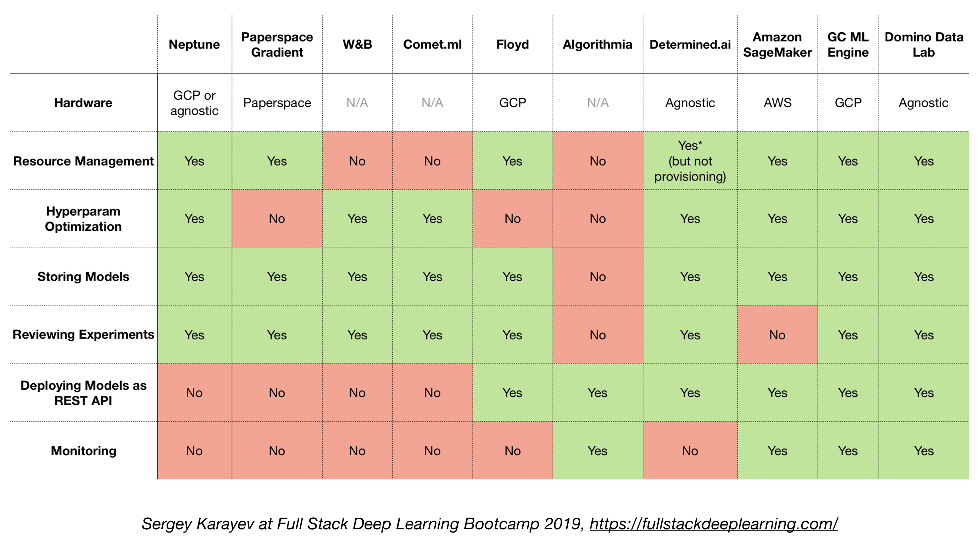Select the Domino Data Lab header
The width and height of the screenshot is (980, 546).
[x=924, y=45]
